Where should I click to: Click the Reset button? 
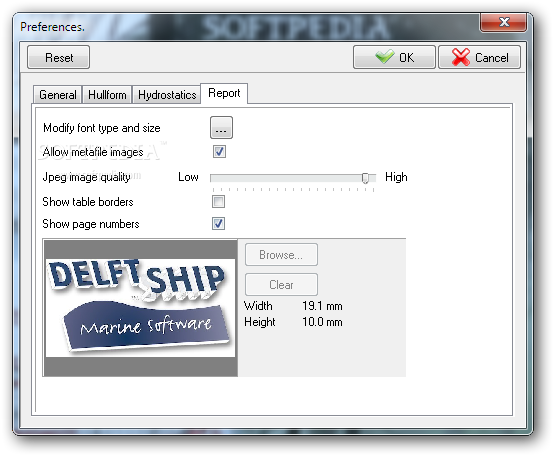58,57
